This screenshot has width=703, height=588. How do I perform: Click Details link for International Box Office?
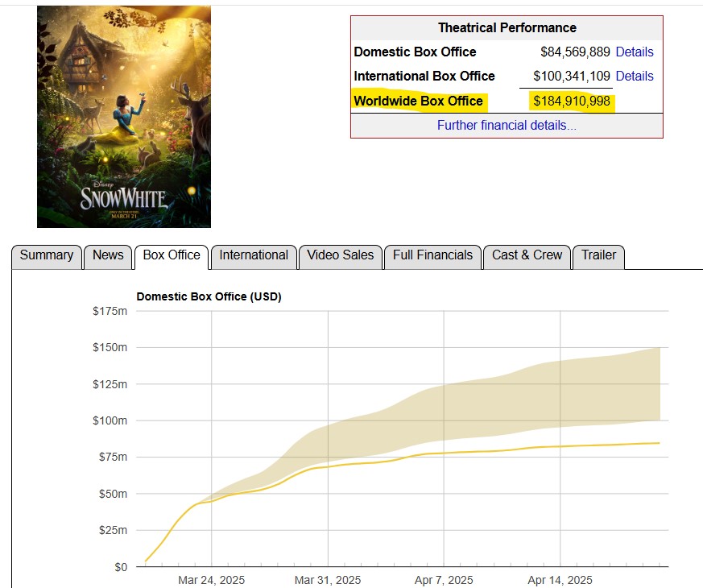pos(635,77)
